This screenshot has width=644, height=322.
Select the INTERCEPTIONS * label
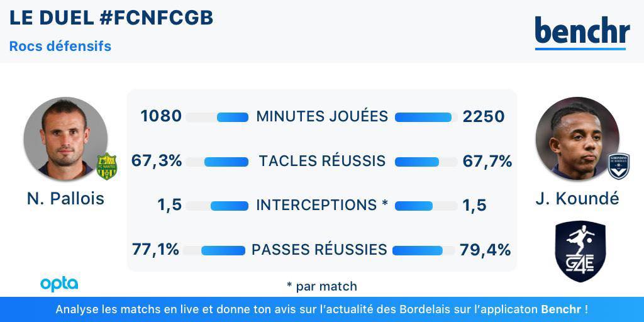tap(322, 206)
